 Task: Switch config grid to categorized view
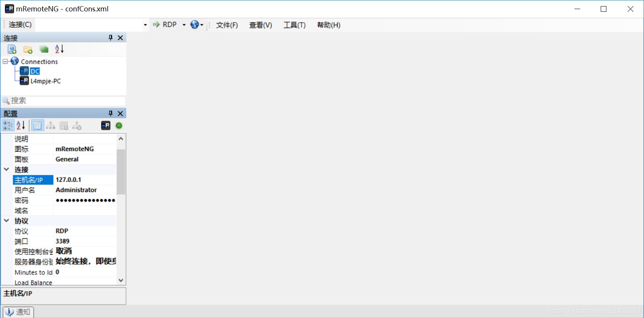pos(8,126)
